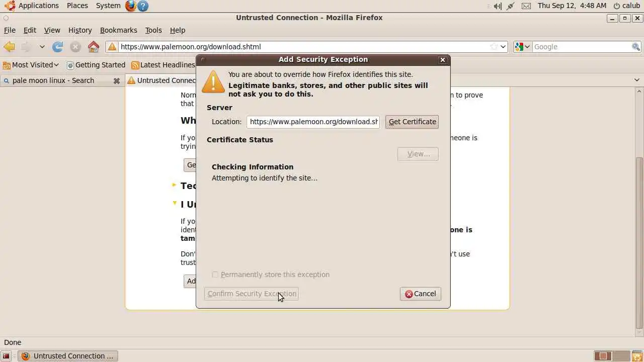The image size is (644, 362).
Task: Open the Applications menu in top panel
Action: tap(39, 6)
